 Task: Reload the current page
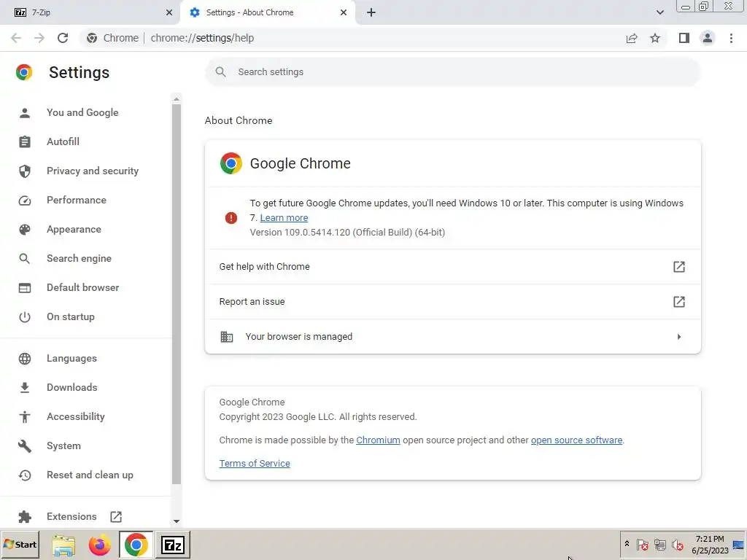(63, 38)
